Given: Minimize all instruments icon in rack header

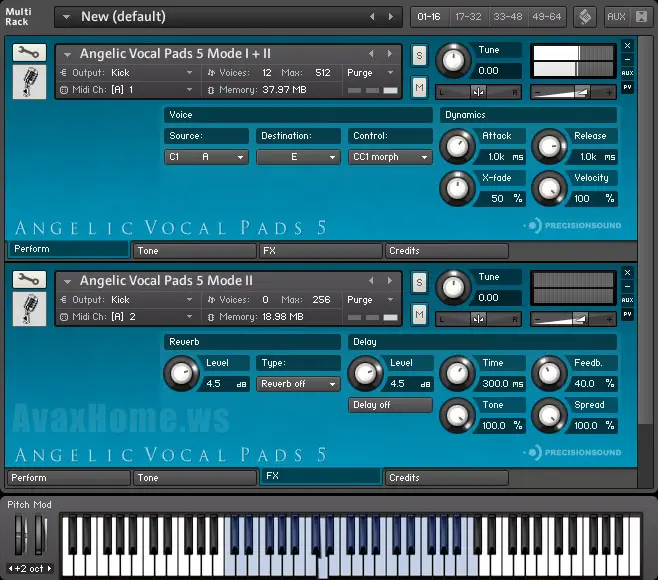Looking at the screenshot, I should 642,17.
